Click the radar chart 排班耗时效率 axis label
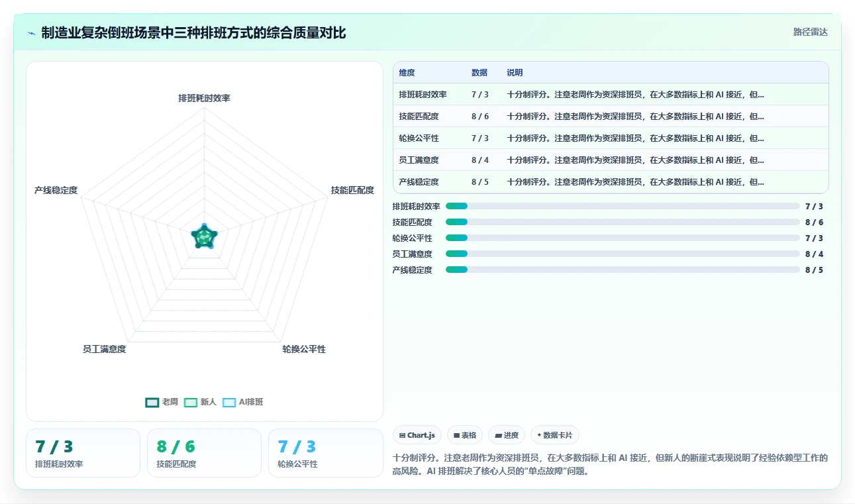This screenshot has width=855, height=504. click(204, 98)
